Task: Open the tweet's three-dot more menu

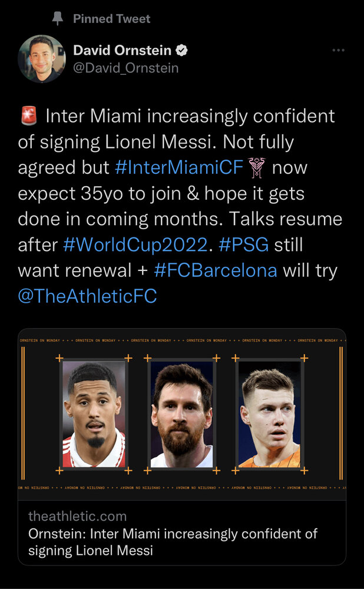Action: (338, 51)
